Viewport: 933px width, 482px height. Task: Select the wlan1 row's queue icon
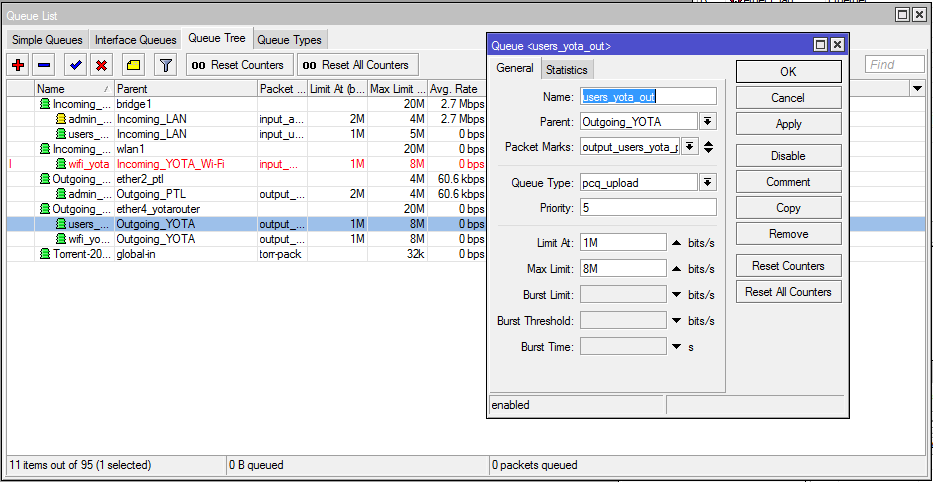click(x=45, y=149)
